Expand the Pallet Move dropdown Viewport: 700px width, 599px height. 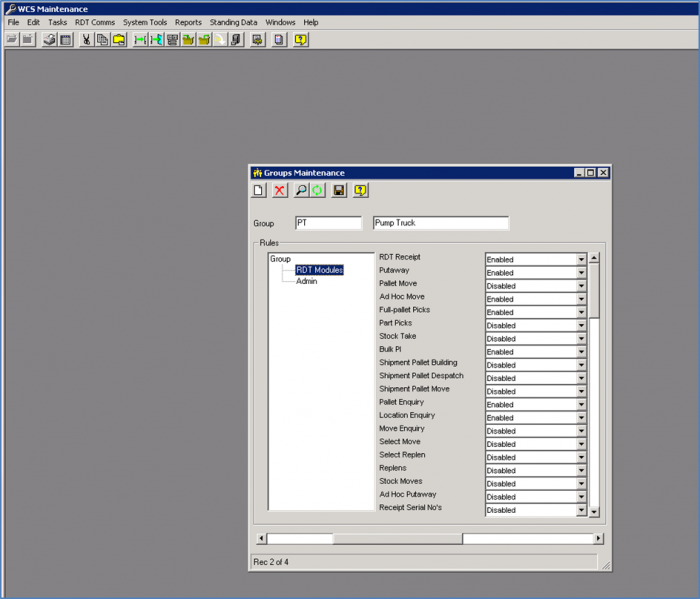pyautogui.click(x=581, y=286)
